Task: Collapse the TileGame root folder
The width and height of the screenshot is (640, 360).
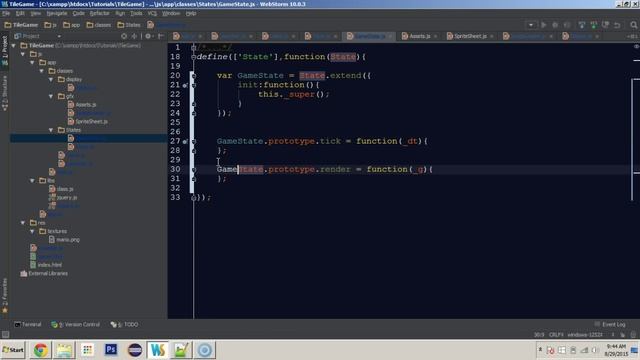Action: point(14,45)
